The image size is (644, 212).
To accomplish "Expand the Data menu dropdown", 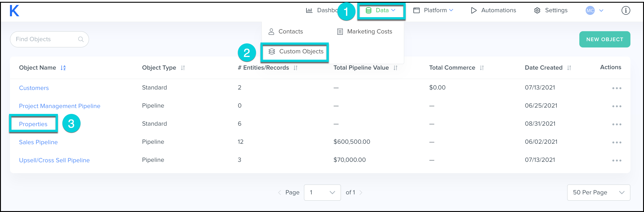I will (381, 10).
